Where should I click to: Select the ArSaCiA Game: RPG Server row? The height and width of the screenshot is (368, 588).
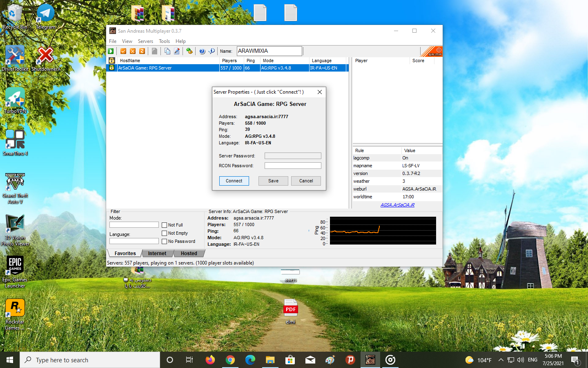point(227,68)
